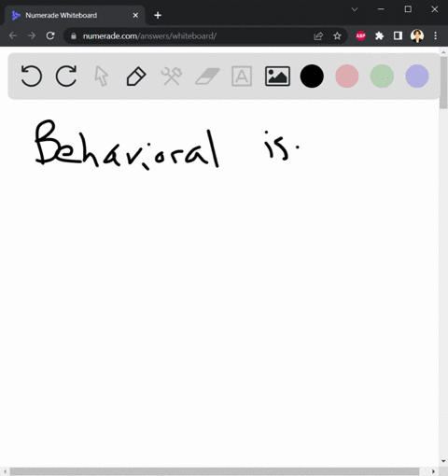Share this page from address bar
The image size is (448, 476).
pos(318,36)
